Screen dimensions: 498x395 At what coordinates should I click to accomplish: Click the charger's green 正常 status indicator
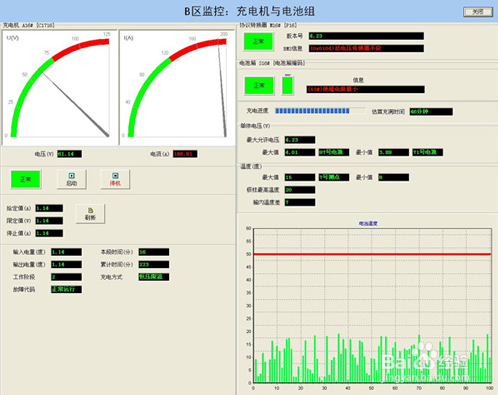26,179
